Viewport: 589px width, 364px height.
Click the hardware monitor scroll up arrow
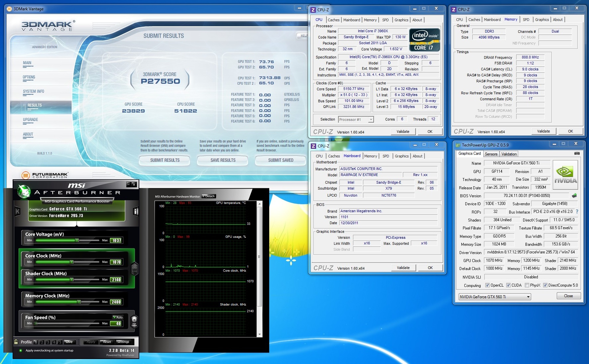click(260, 204)
